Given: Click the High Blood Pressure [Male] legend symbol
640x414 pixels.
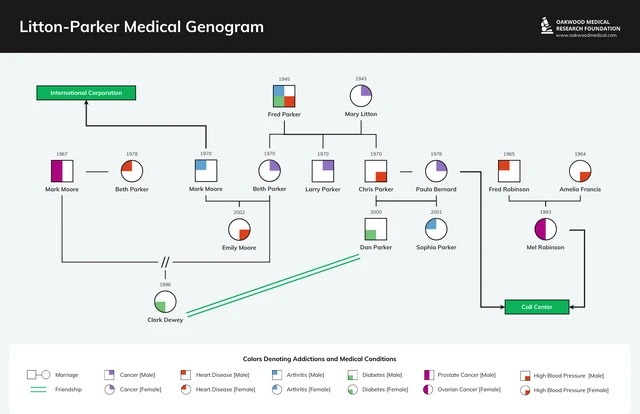Looking at the screenshot, I should pos(525,376).
